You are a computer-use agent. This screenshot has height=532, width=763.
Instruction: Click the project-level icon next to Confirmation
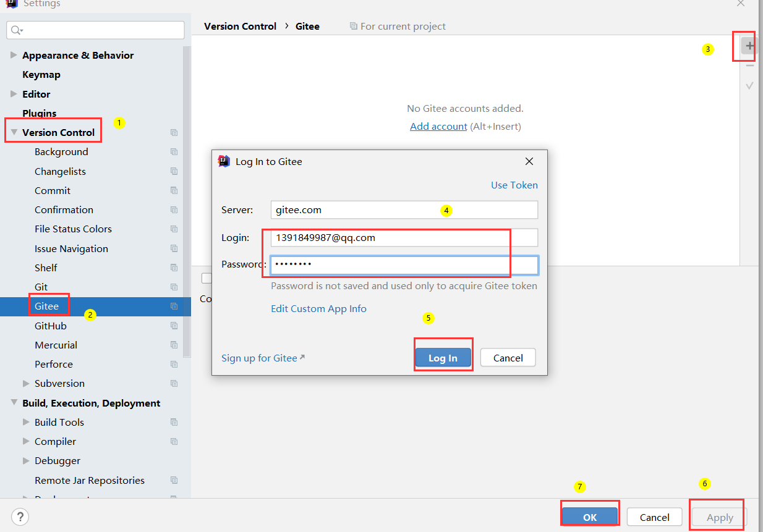[174, 209]
